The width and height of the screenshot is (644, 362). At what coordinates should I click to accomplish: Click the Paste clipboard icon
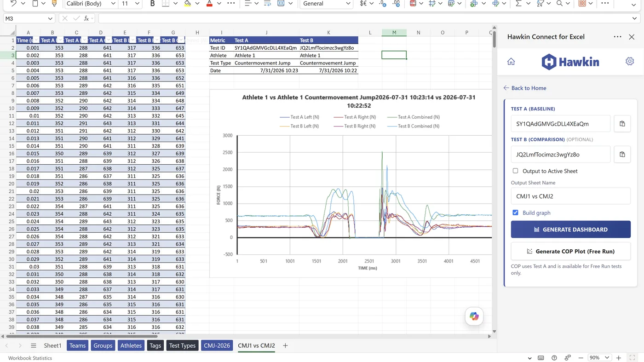[x=35, y=3]
